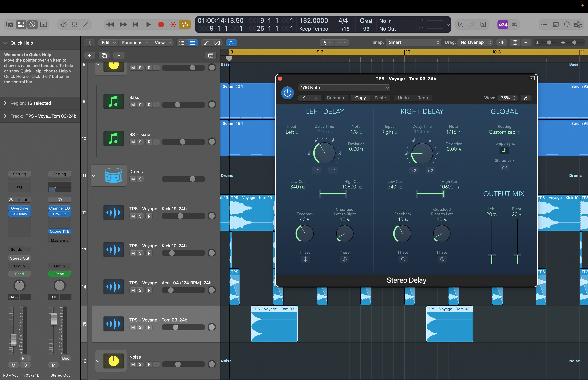Click the Tempo Sync note button

pyautogui.click(x=504, y=150)
